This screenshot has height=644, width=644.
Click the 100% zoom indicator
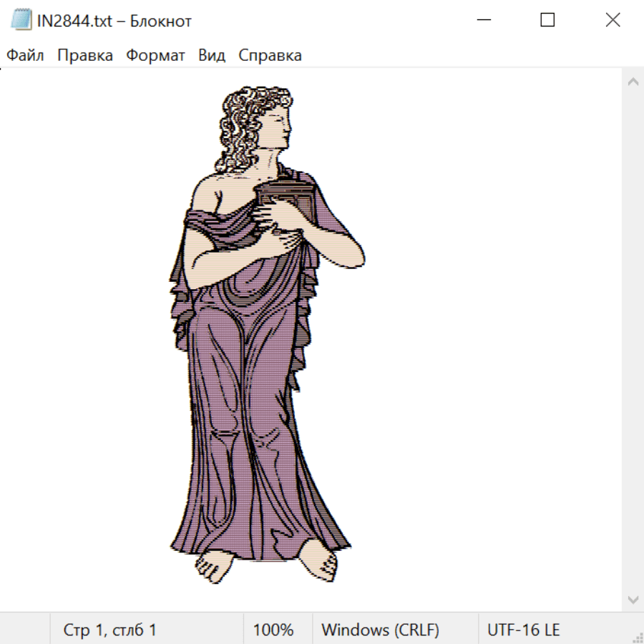[x=273, y=630]
